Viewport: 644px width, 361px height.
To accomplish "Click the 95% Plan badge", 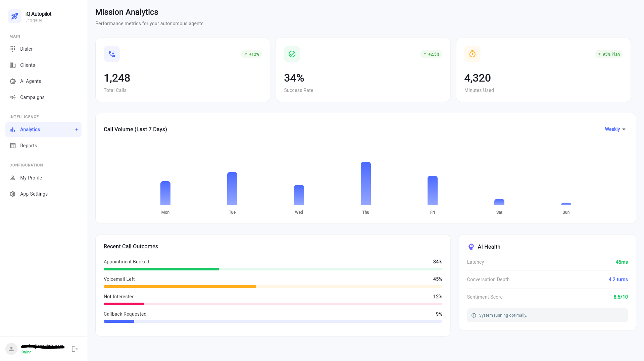I will pos(608,54).
